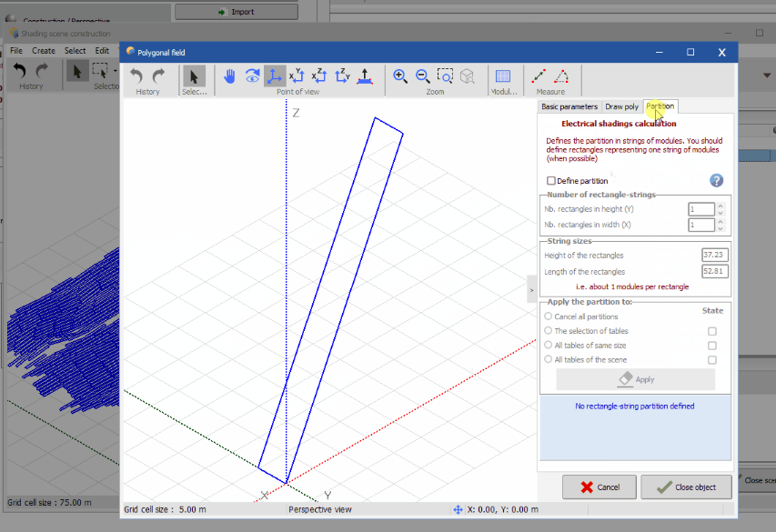776x532 pixels.
Task: Click the Nb. rectangles in height field
Action: (700, 209)
